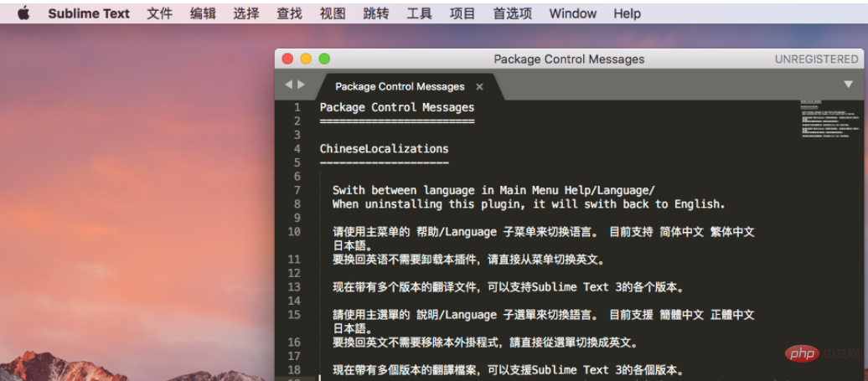Click the line '現在帶有多個版本的翻譯檔案'
The image size is (868, 381).
[509, 370]
